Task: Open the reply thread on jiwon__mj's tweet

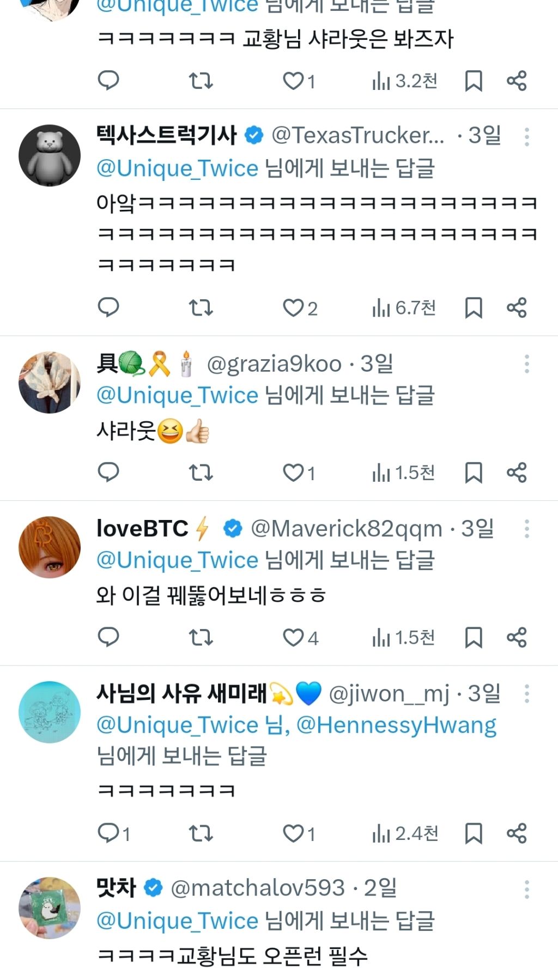Action: click(113, 833)
